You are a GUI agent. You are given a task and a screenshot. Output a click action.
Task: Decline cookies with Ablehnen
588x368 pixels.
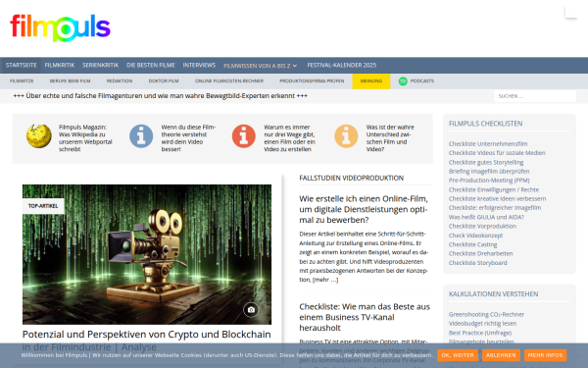[x=501, y=355]
